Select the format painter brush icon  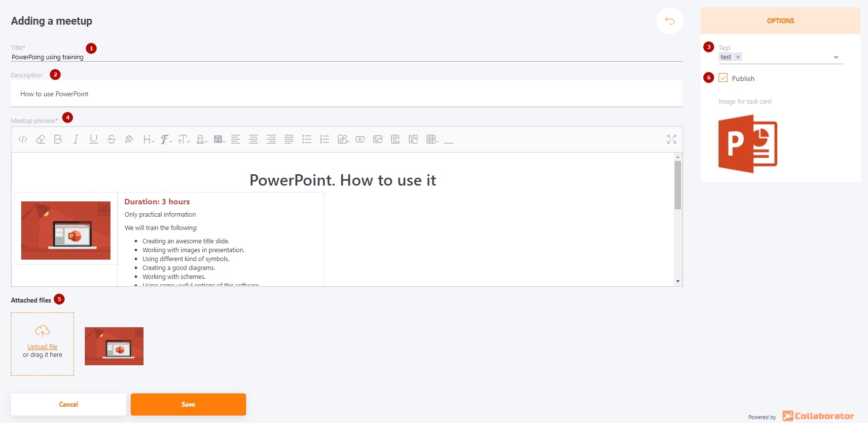tap(129, 140)
